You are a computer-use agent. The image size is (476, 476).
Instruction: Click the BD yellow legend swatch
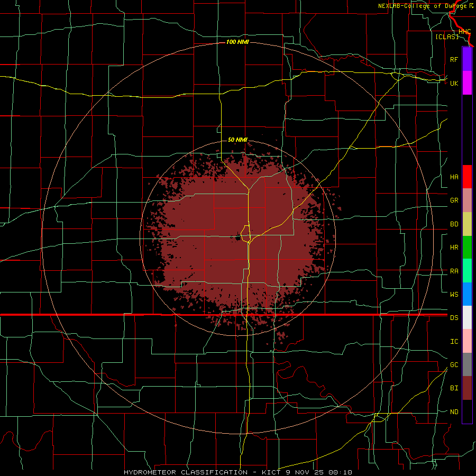467,224
